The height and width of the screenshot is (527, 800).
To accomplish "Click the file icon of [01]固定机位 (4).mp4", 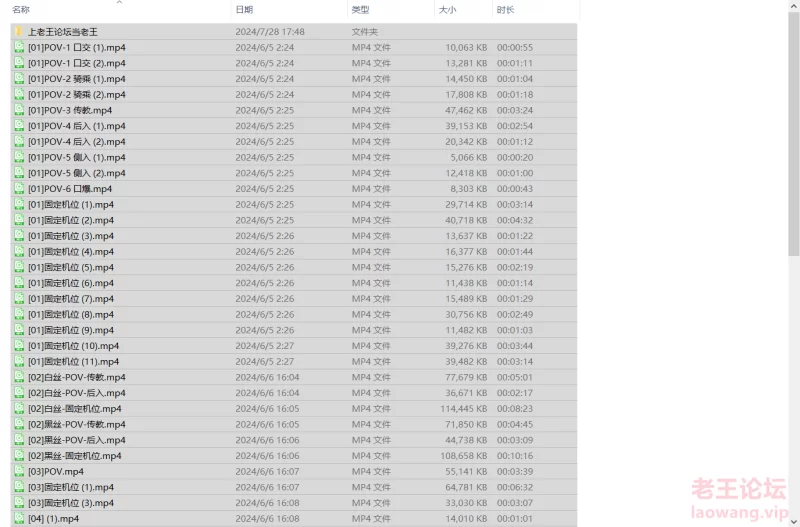I will (19, 252).
